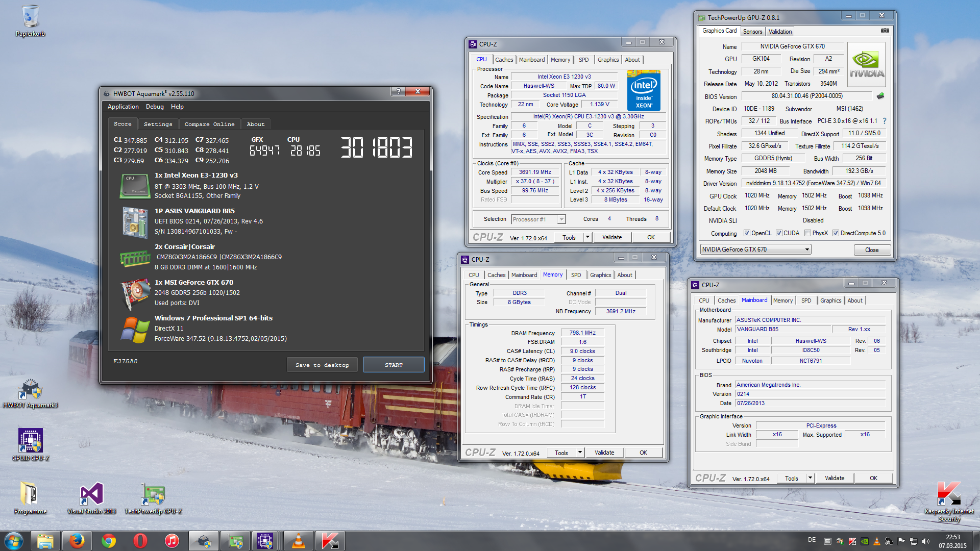Open the Processor #1 selection dropdown

coord(538,219)
